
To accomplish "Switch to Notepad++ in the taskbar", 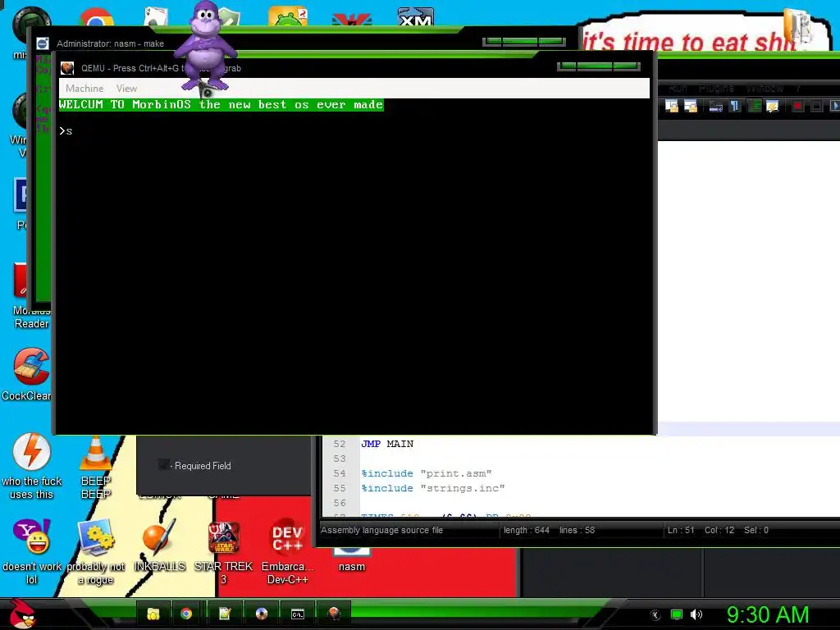I will coord(225,614).
